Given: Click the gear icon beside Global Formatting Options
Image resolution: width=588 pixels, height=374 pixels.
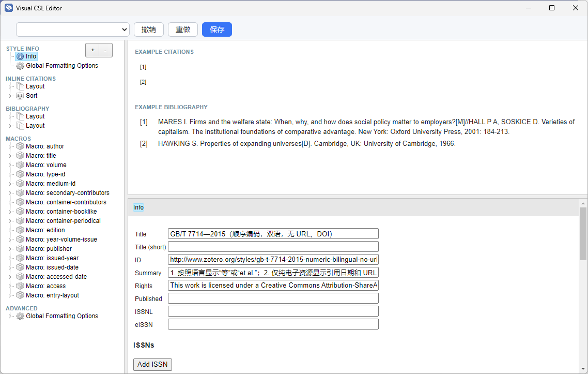Looking at the screenshot, I should point(20,66).
